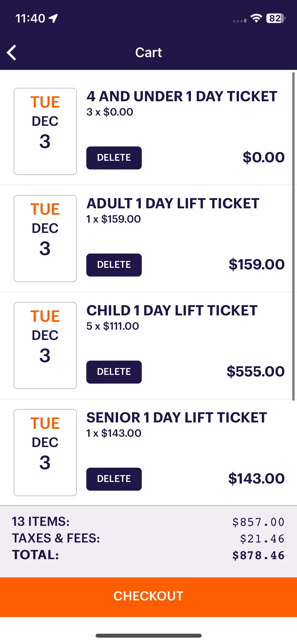
Task: Delete the Senior 1 Day Lift Ticket
Action: coord(114,479)
